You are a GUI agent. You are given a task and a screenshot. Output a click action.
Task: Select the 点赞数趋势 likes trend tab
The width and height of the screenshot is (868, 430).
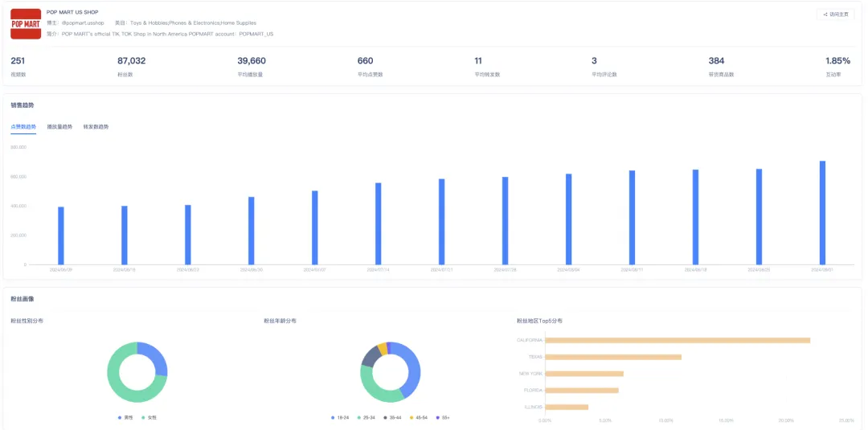[x=23, y=127]
